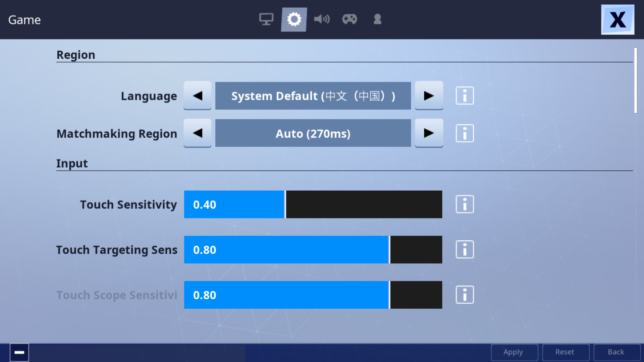
Task: Select next Matchmaking Region
Action: [x=429, y=133]
